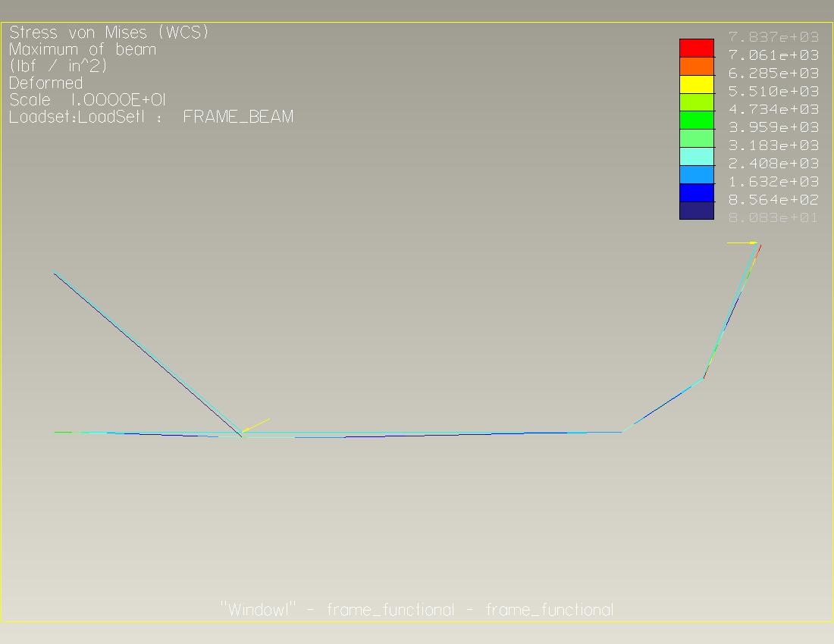The image size is (834, 644).
Task: Click the 'Window1' frame_functional caption
Action: pyautogui.click(x=416, y=610)
